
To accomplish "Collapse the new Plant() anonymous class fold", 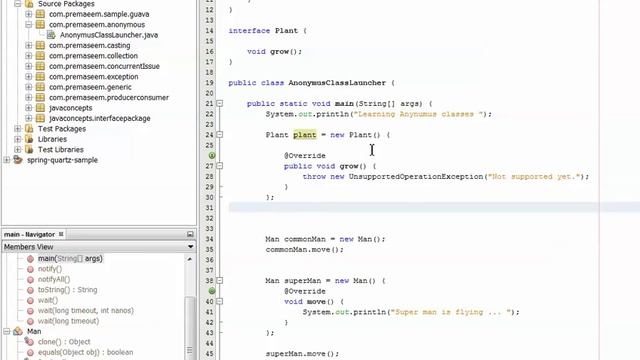I will point(220,135).
